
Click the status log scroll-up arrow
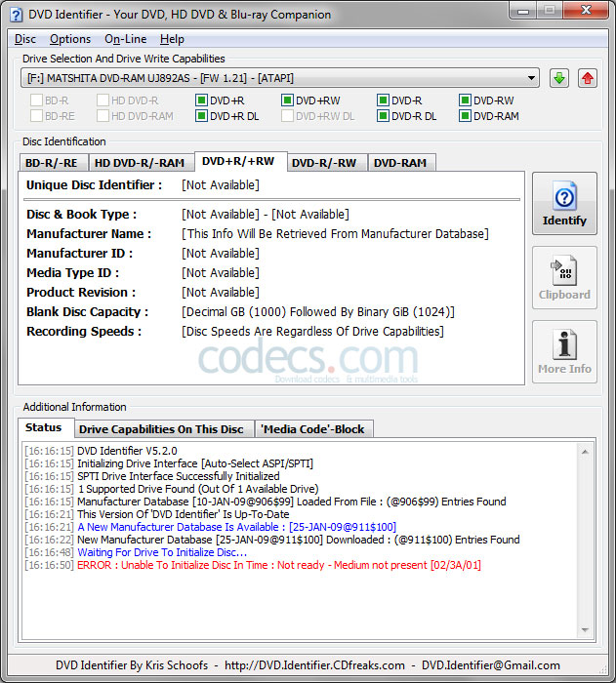(x=585, y=452)
